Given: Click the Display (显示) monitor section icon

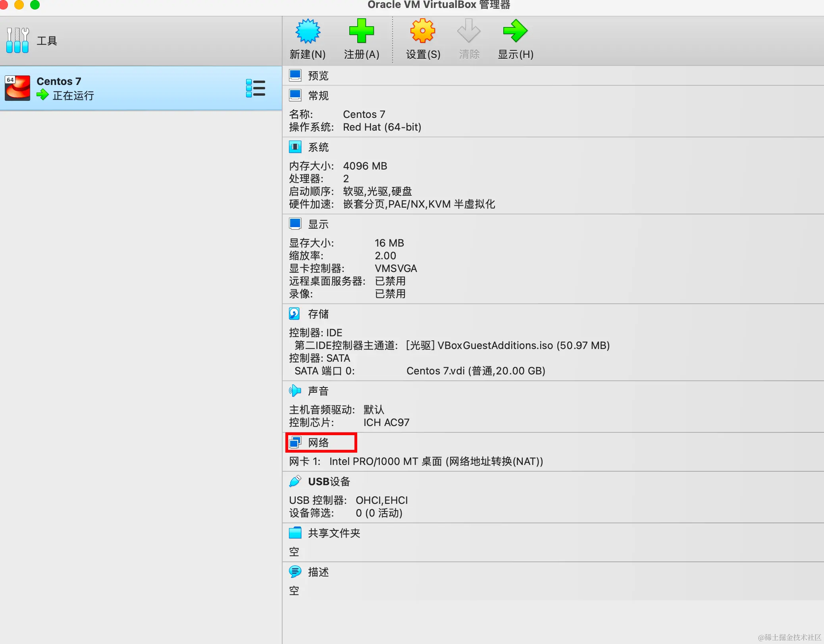Looking at the screenshot, I should (x=295, y=224).
